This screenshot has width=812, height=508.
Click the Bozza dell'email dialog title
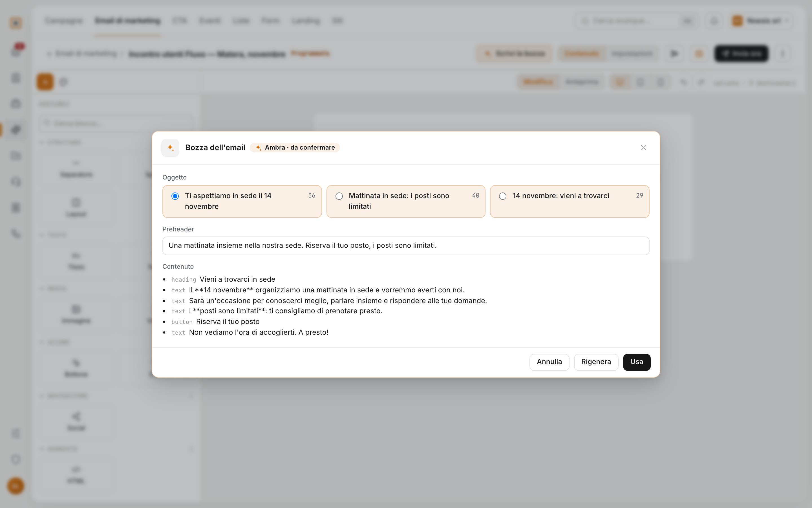[215, 148]
